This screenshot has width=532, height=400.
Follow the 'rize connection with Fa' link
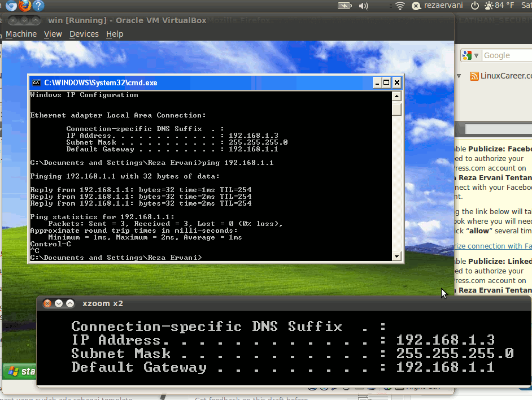click(493, 246)
